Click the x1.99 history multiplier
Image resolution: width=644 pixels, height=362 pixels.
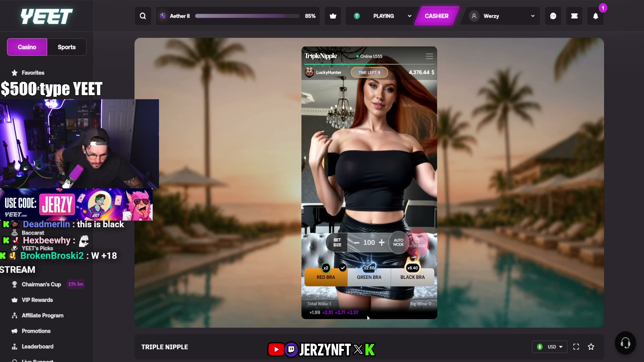click(x=315, y=312)
